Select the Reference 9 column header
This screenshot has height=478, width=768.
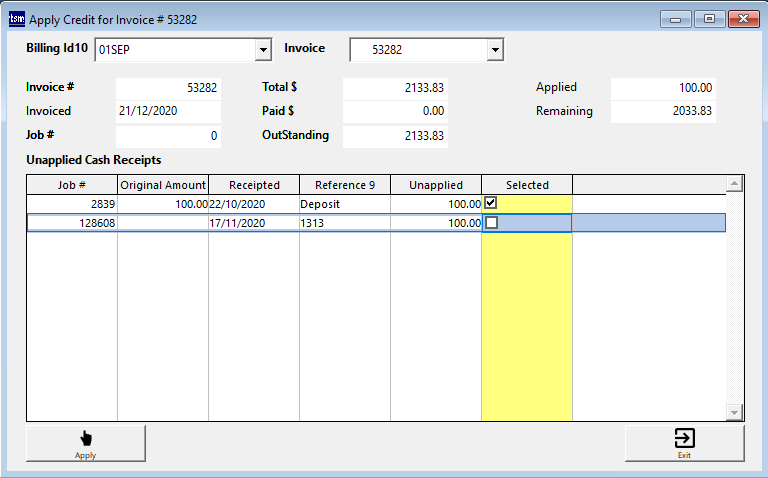pos(345,185)
